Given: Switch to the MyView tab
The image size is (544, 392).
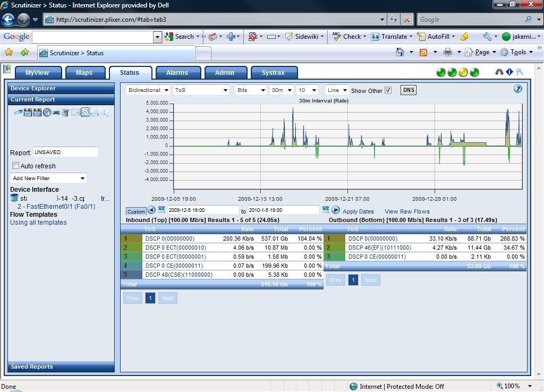Looking at the screenshot, I should point(38,72).
